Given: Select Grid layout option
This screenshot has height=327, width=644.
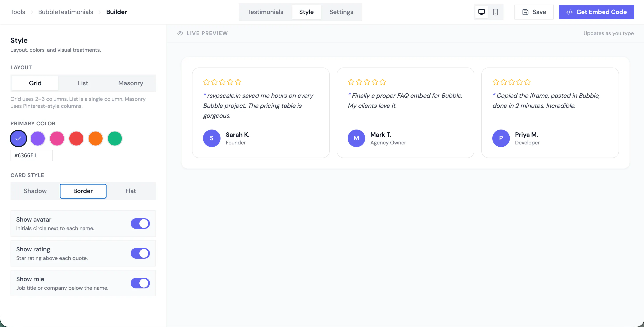Looking at the screenshot, I should 35,83.
